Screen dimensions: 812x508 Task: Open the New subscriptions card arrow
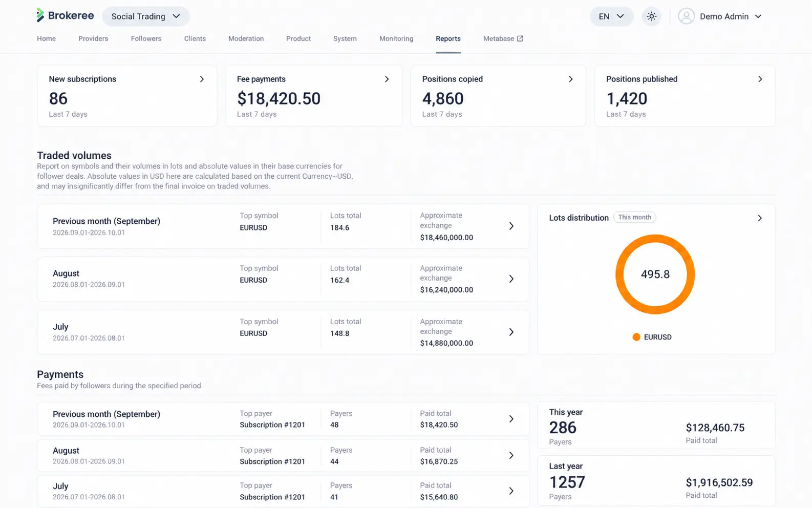pos(202,79)
